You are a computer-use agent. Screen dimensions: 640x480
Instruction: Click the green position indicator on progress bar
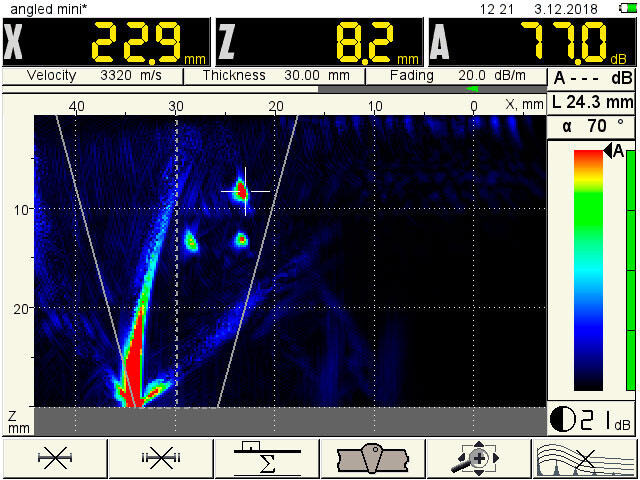[x=472, y=89]
